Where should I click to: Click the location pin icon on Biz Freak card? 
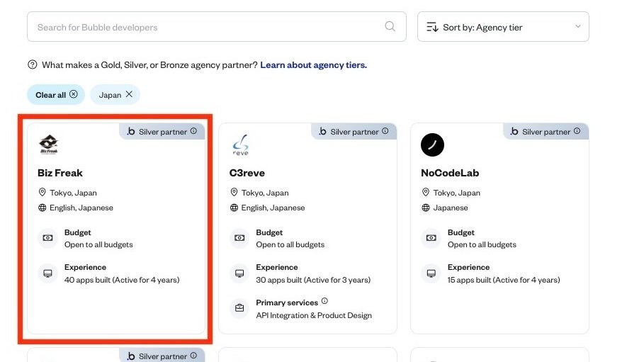[x=42, y=192]
